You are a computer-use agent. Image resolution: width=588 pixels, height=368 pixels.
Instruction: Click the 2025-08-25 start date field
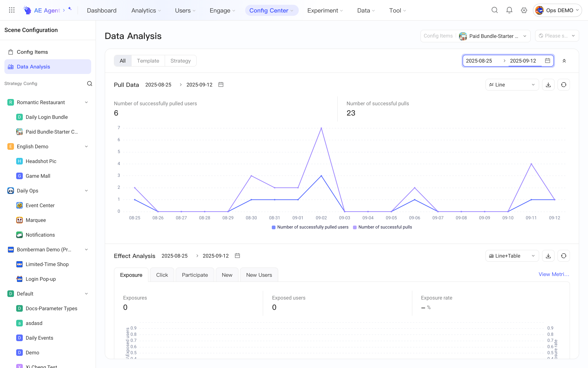click(x=479, y=61)
